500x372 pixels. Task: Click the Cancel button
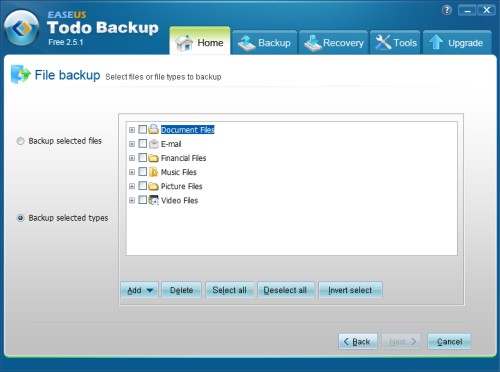click(x=449, y=341)
